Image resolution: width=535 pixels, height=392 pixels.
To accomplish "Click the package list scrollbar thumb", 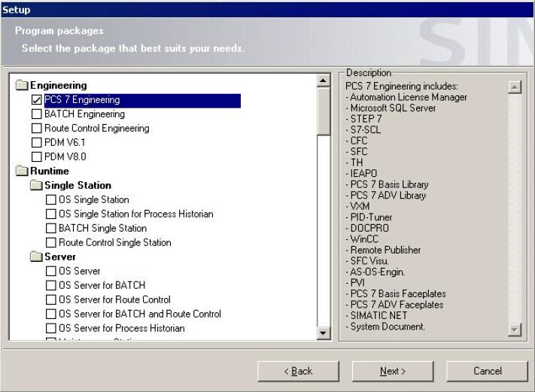I will pyautogui.click(x=323, y=111).
